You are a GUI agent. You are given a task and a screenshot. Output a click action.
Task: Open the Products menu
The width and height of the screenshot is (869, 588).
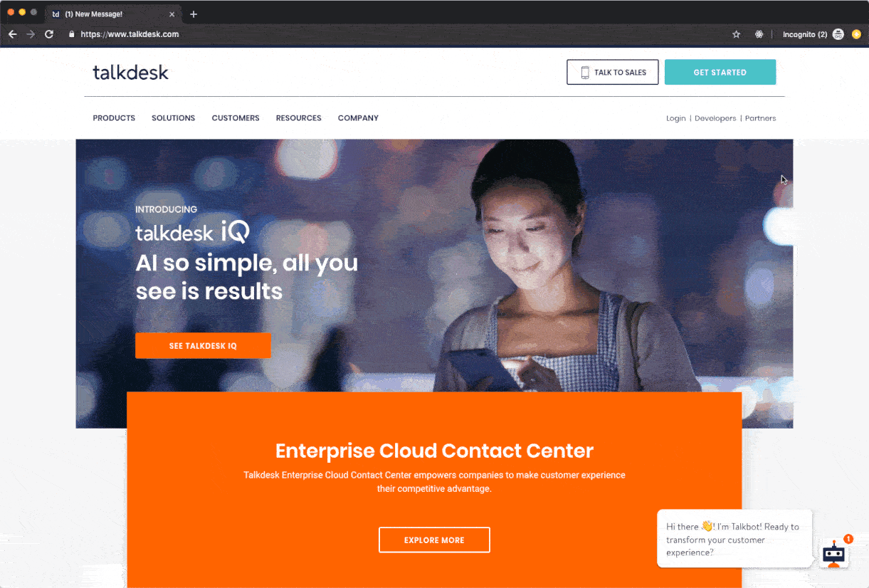point(114,118)
